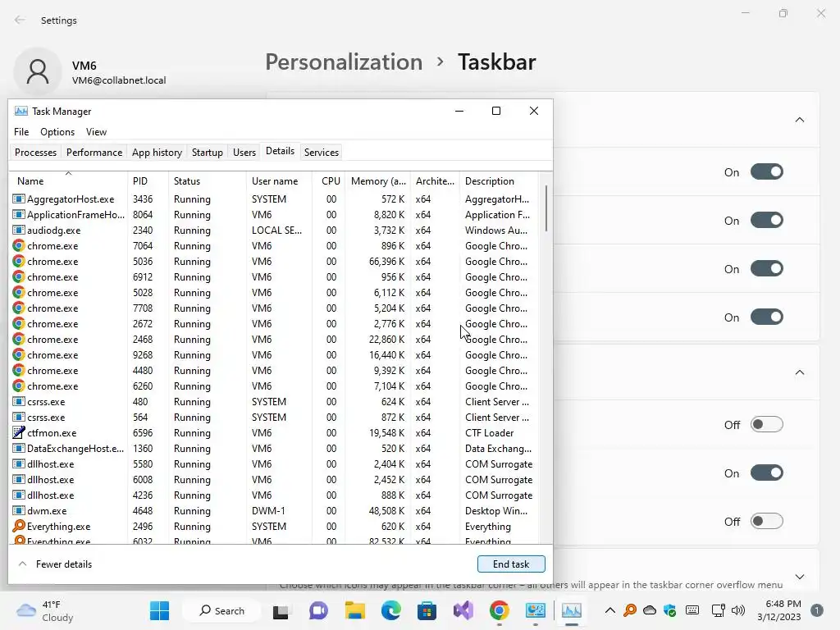Switch to Google Chrome in taskbar
The image size is (840, 630).
[x=500, y=610]
